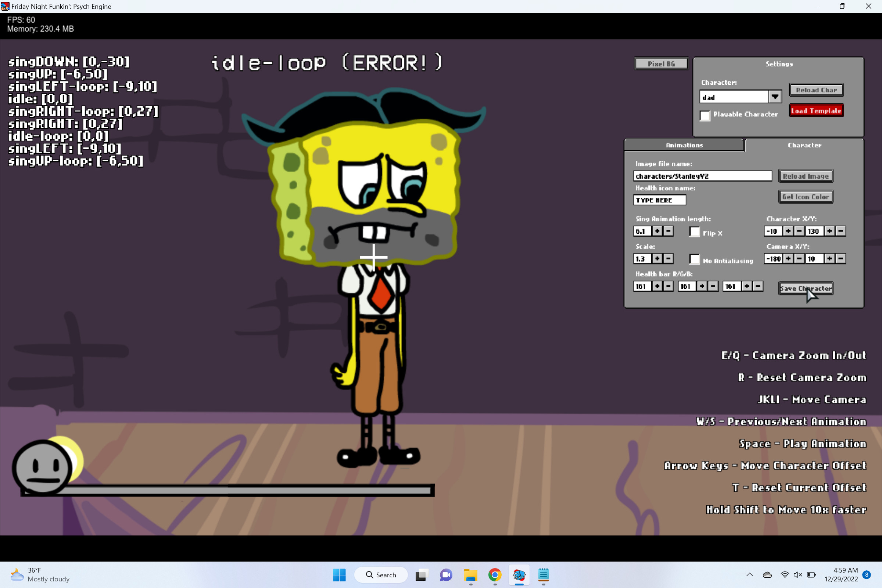Decrease the Sing Animation length value
The width and height of the screenshot is (882, 588).
pos(668,232)
